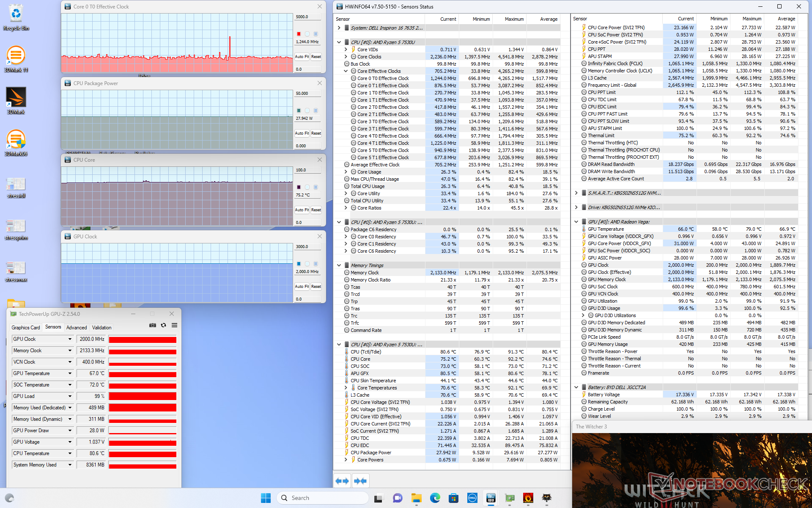Click the GPU-Z refresh icon

[x=163, y=325]
